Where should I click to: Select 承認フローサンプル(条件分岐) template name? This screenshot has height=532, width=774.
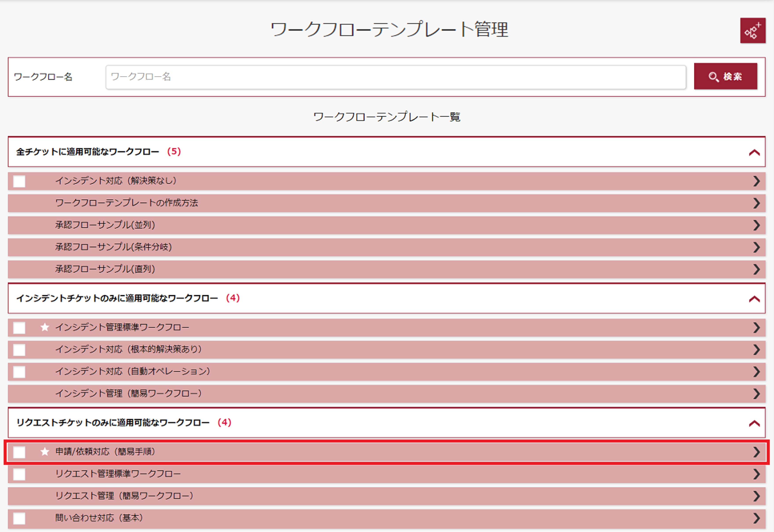click(113, 247)
